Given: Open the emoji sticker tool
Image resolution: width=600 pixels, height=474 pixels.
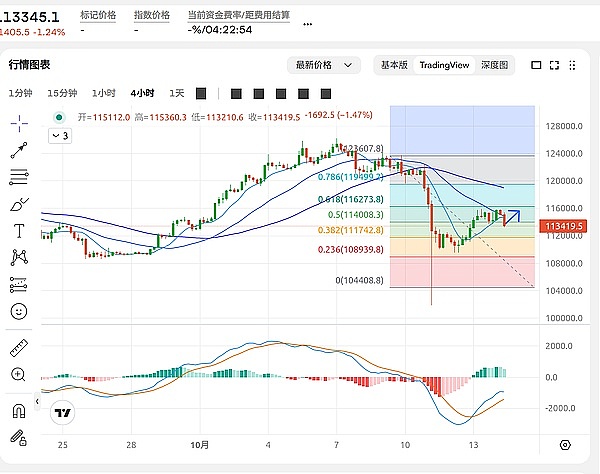Looking at the screenshot, I should pos(19,311).
